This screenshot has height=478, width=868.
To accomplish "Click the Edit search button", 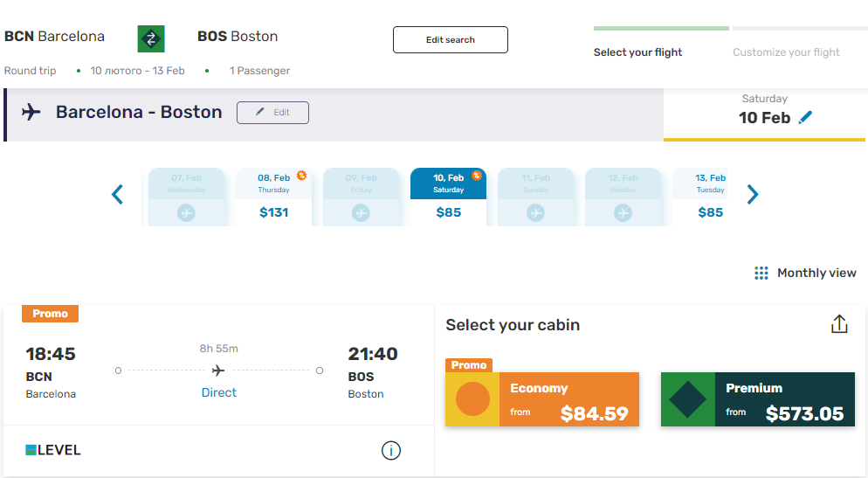I will (x=451, y=40).
